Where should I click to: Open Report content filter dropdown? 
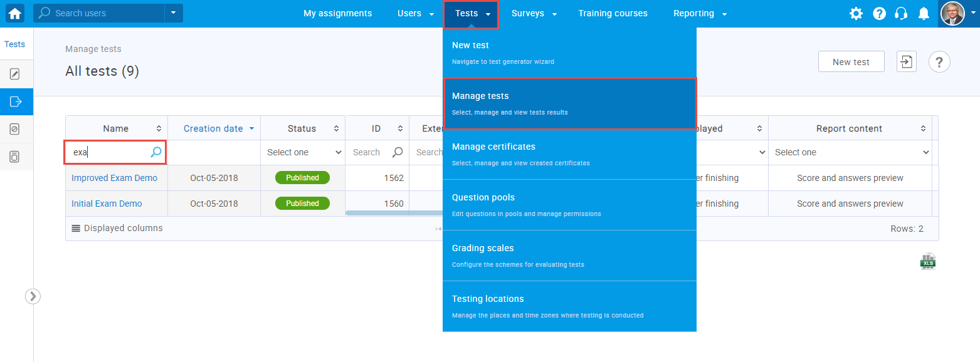[850, 152]
